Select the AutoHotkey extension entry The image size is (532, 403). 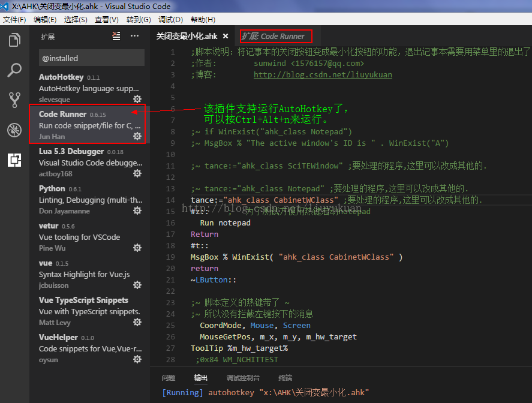[89, 88]
